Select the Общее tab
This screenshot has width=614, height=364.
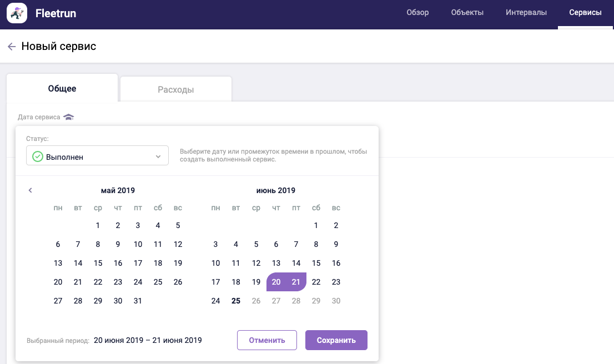tap(62, 89)
